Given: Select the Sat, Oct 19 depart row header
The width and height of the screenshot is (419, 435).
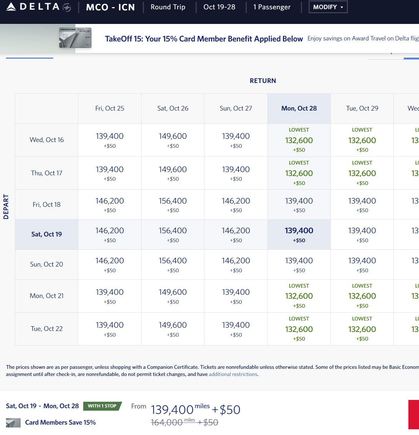Looking at the screenshot, I should click(x=47, y=234).
